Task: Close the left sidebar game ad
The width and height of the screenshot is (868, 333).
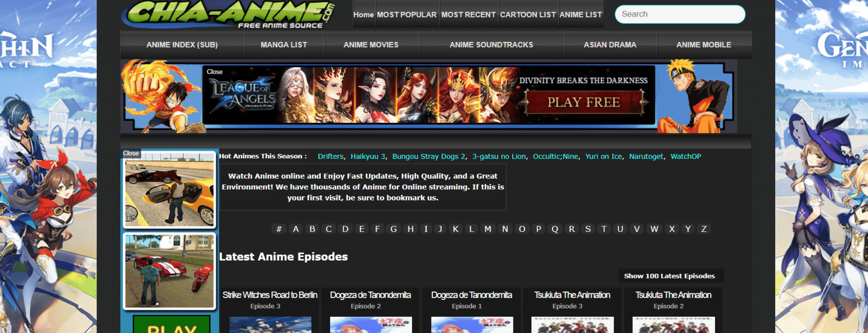Action: [131, 153]
